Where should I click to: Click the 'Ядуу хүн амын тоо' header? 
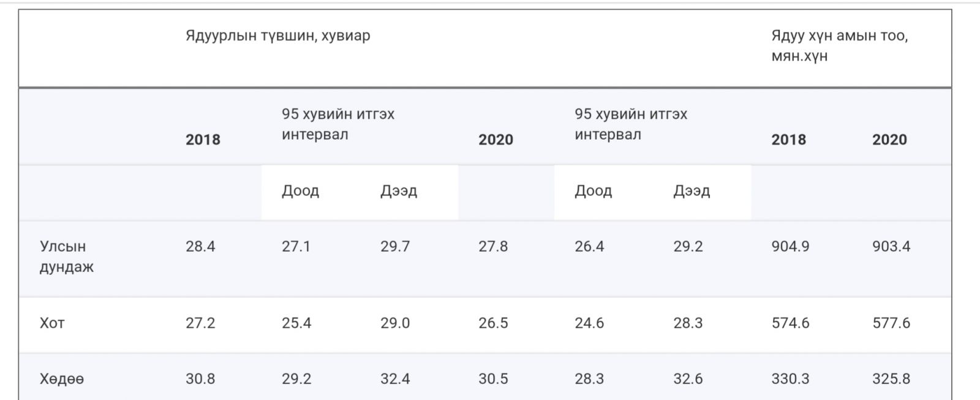[x=840, y=45]
